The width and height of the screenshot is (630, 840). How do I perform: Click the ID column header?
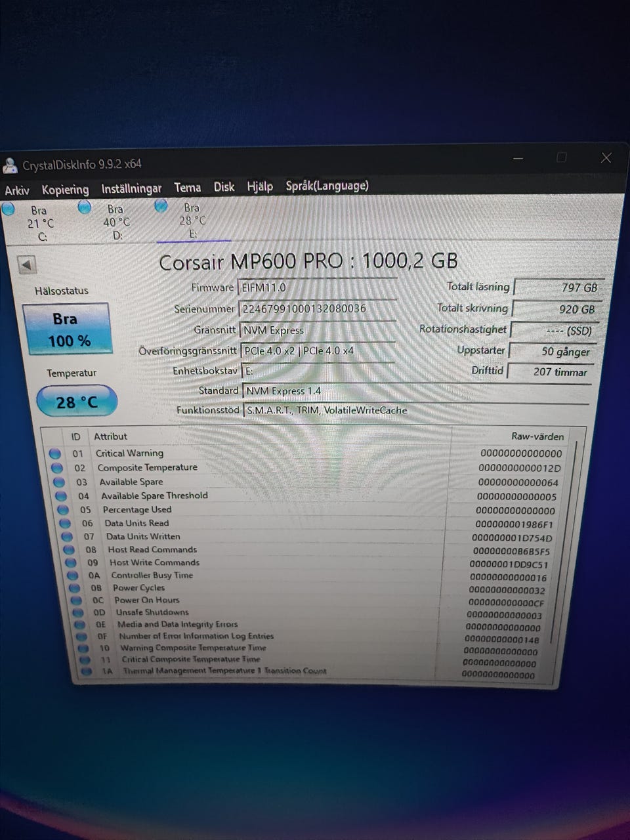(x=76, y=436)
